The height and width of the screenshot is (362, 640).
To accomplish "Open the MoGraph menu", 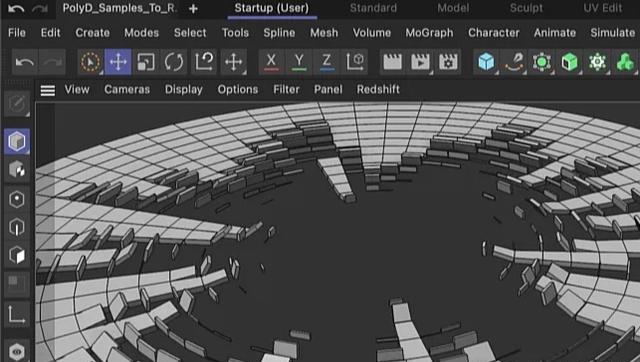I will tap(429, 33).
